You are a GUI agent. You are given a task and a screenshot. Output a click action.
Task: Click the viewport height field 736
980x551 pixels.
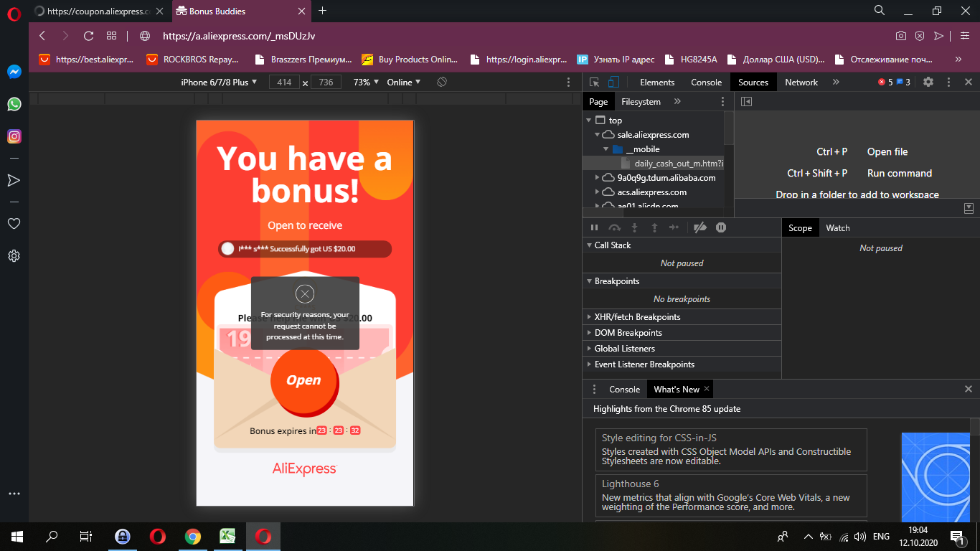coord(326,82)
